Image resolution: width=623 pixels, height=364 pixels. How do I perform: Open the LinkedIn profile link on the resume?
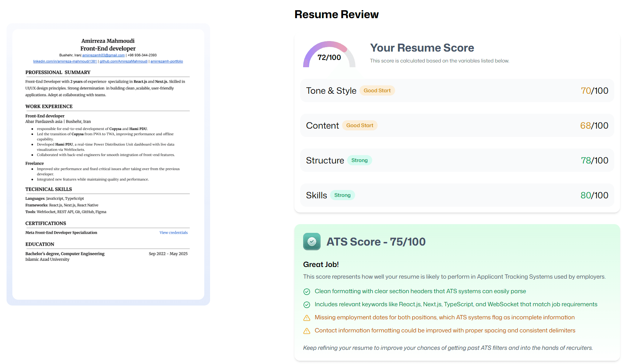click(64, 61)
